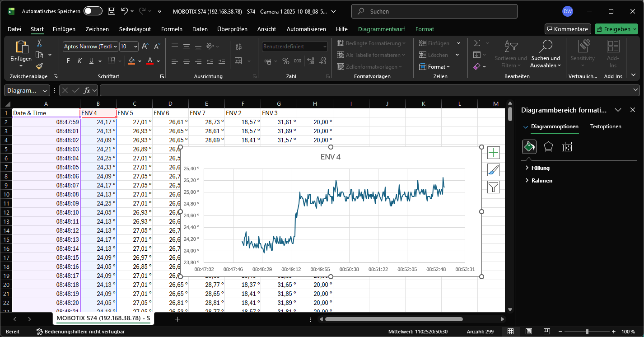Image resolution: width=644 pixels, height=337 pixels.
Task: Expand the Rahmen section
Action: click(x=541, y=180)
